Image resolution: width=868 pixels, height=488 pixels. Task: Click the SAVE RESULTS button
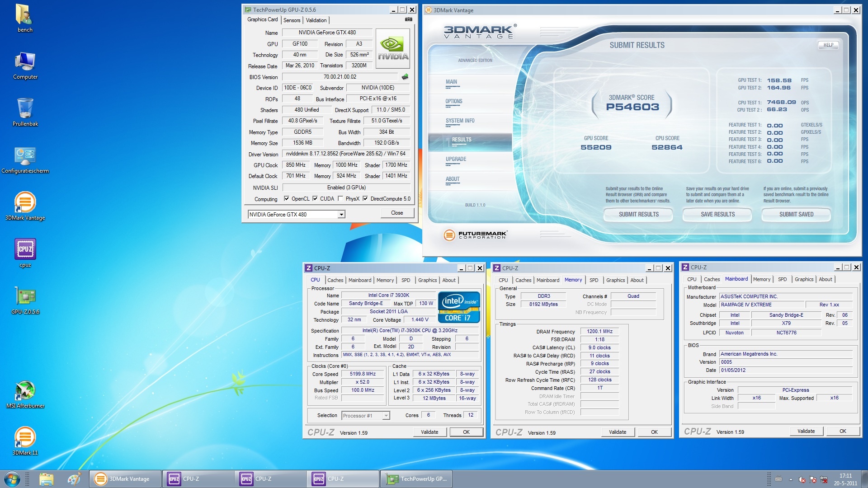pyautogui.click(x=717, y=215)
